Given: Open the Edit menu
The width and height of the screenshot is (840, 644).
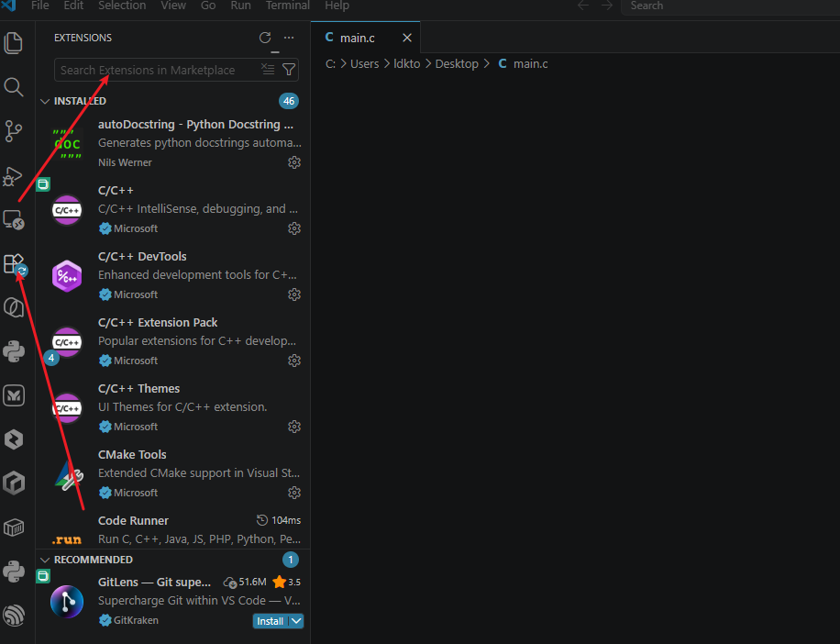Looking at the screenshot, I should [73, 6].
